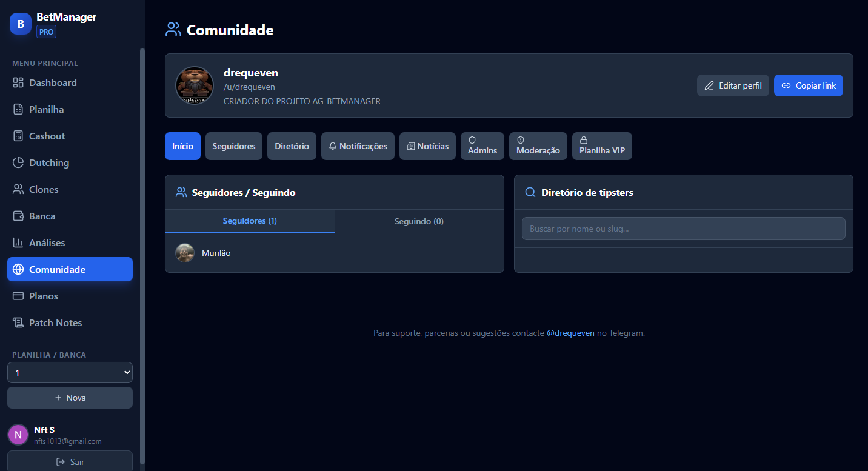Viewport: 868px width, 471px height.
Task: Contact @drequeven via the Telegram link
Action: click(x=570, y=333)
